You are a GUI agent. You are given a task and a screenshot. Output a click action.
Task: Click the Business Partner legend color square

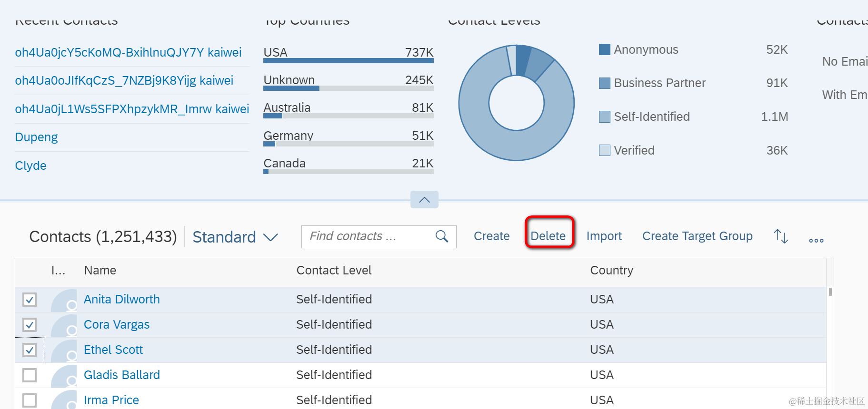click(x=605, y=83)
